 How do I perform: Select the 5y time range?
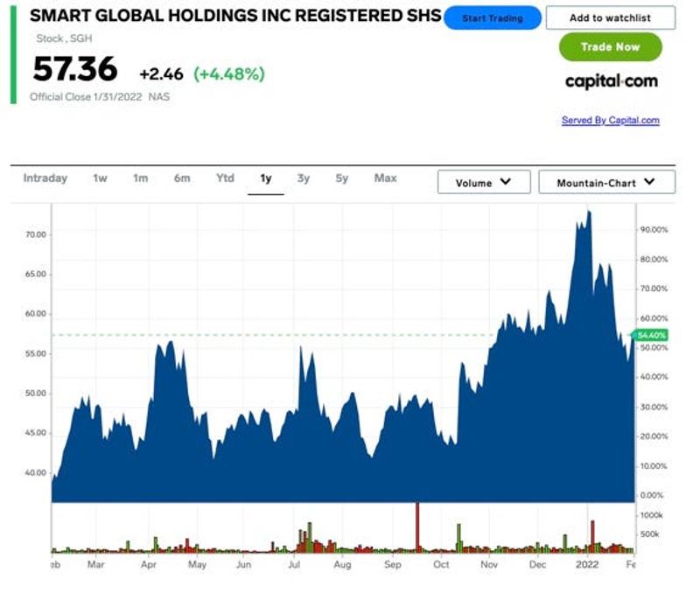pyautogui.click(x=341, y=178)
